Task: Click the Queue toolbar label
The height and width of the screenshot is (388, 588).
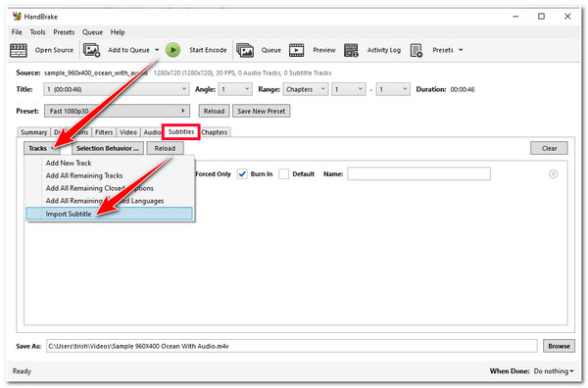Action: 271,50
